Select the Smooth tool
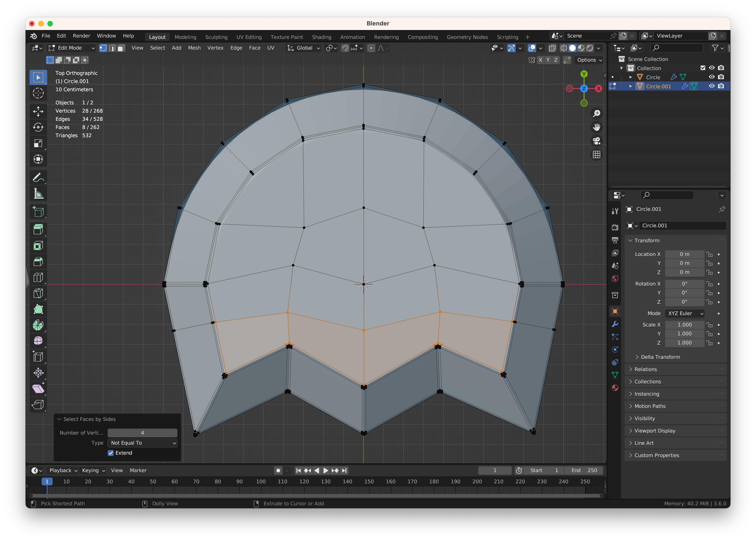Viewport: 756px width, 542px height. 38,341
